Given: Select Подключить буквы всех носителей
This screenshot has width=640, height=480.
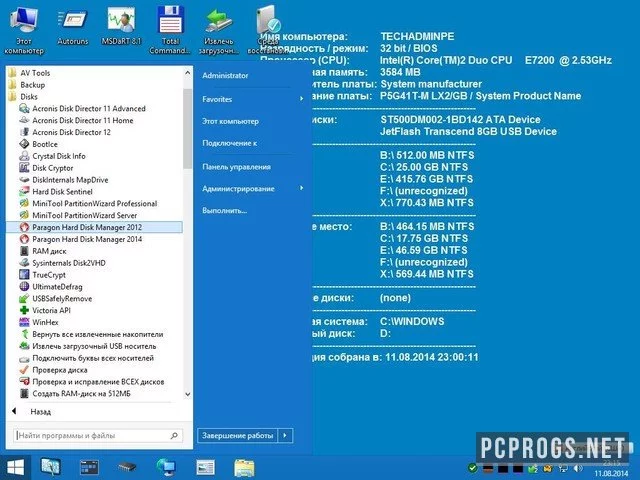Looking at the screenshot, I should point(95,358).
